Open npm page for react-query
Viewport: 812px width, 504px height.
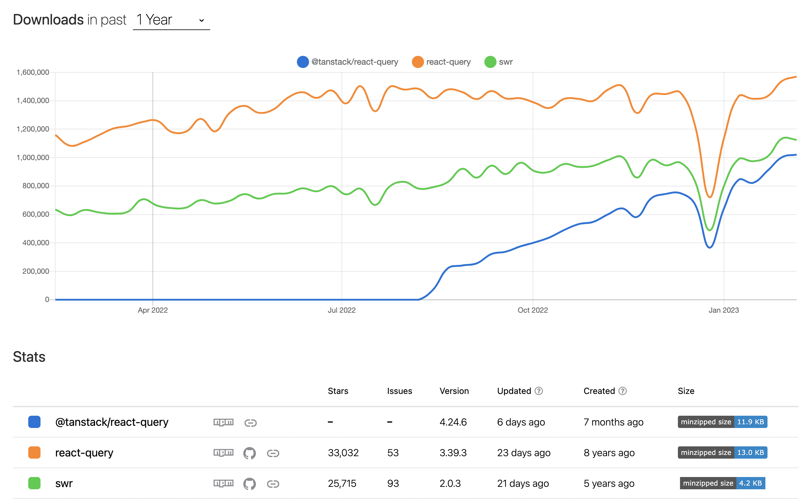pos(223,453)
